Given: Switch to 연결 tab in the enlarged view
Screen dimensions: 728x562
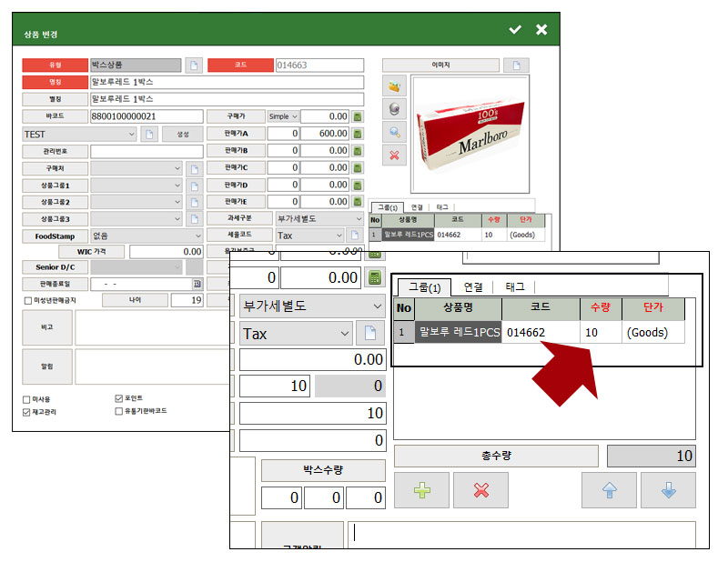Looking at the screenshot, I should pyautogui.click(x=473, y=287).
